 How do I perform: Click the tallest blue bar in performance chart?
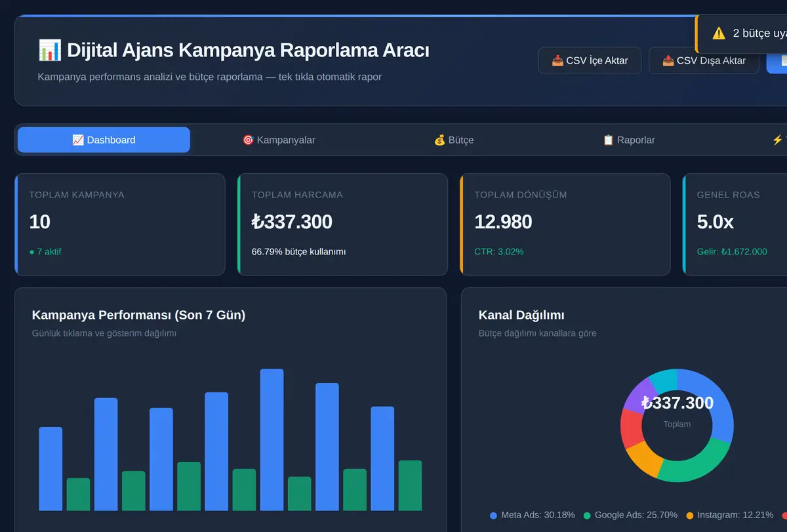coord(272,440)
